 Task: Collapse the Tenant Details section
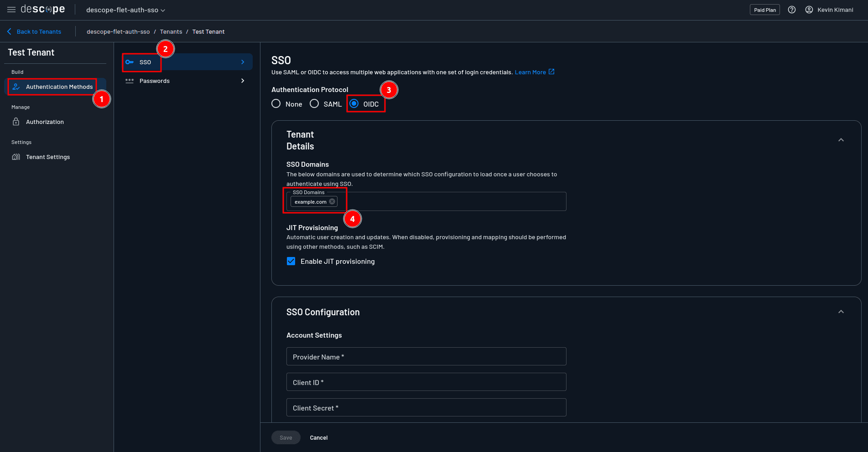point(841,140)
